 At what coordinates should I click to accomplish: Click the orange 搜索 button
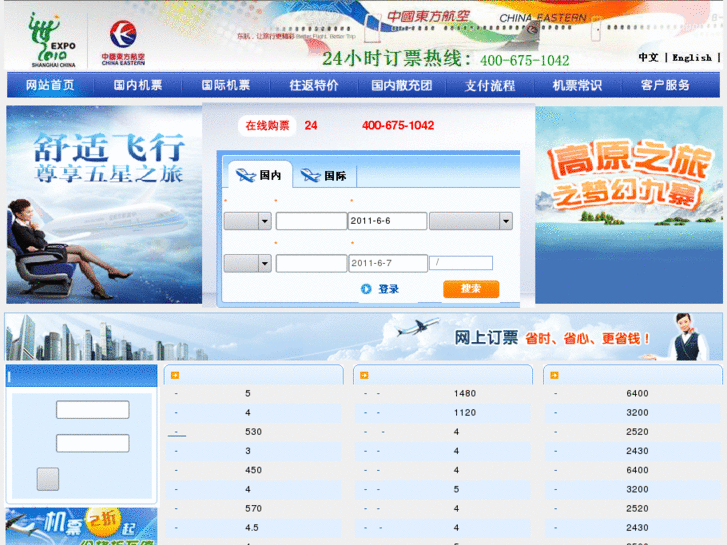(x=471, y=289)
